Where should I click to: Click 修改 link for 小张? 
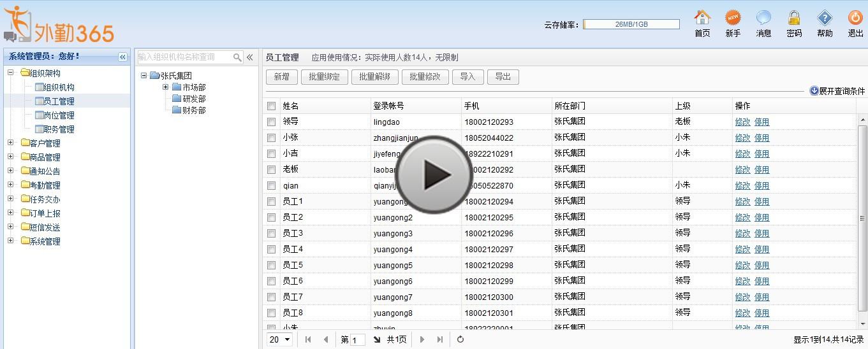(x=742, y=138)
